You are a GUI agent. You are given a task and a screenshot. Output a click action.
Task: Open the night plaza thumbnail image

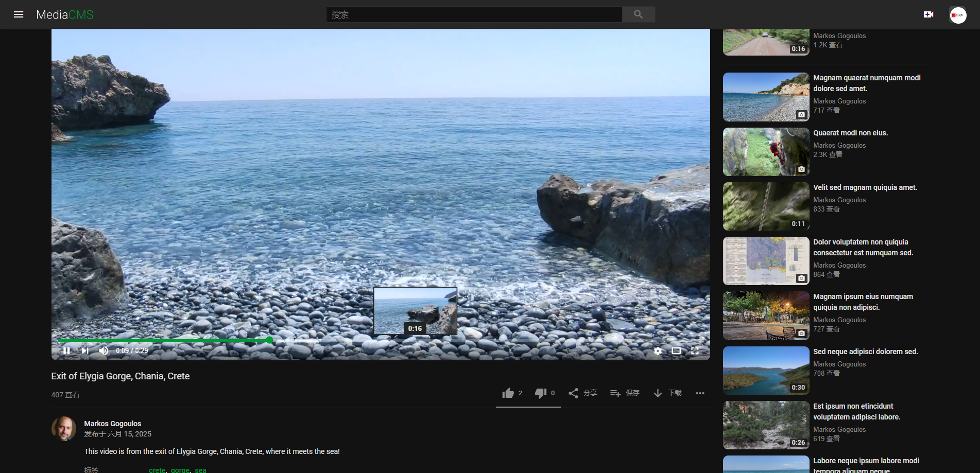(766, 316)
